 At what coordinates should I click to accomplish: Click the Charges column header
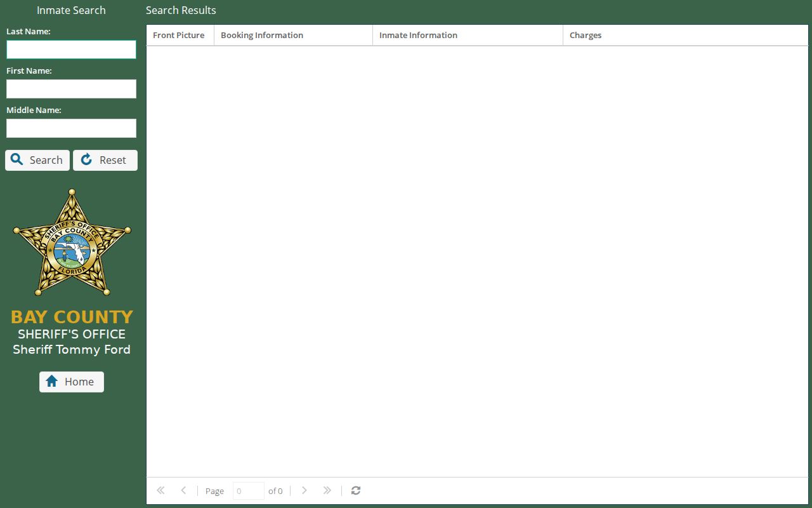click(x=686, y=36)
